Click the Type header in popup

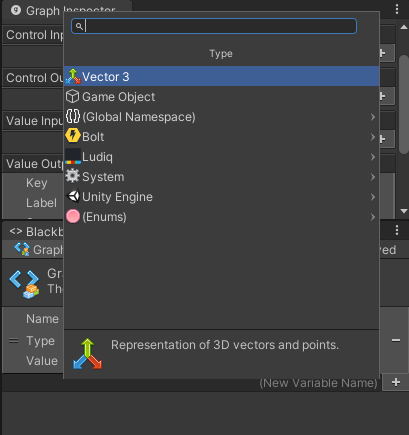[221, 54]
